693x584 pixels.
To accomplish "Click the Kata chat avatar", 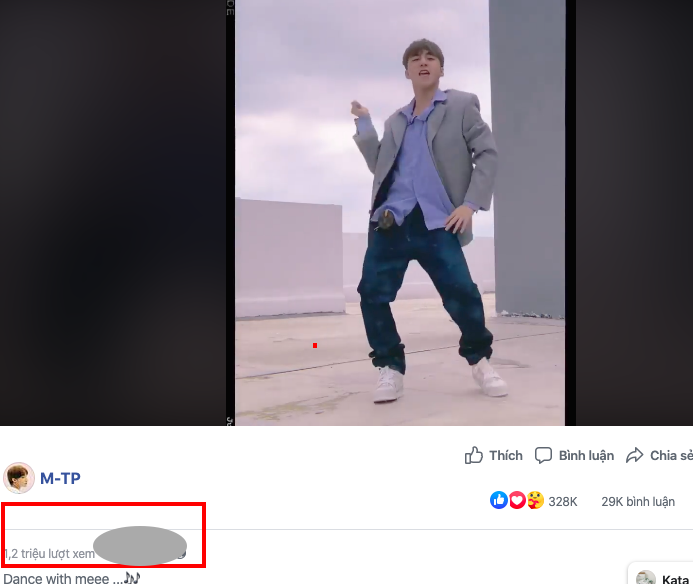I will (x=646, y=578).
